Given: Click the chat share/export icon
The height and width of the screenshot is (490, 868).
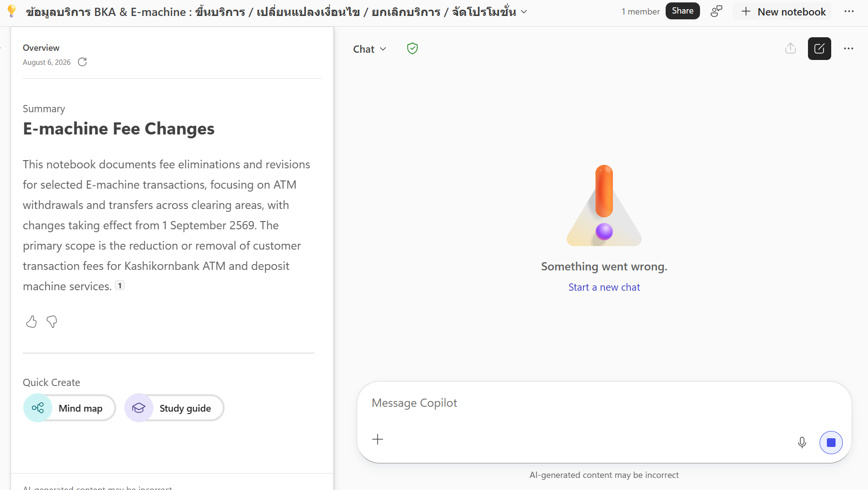Looking at the screenshot, I should click(791, 48).
